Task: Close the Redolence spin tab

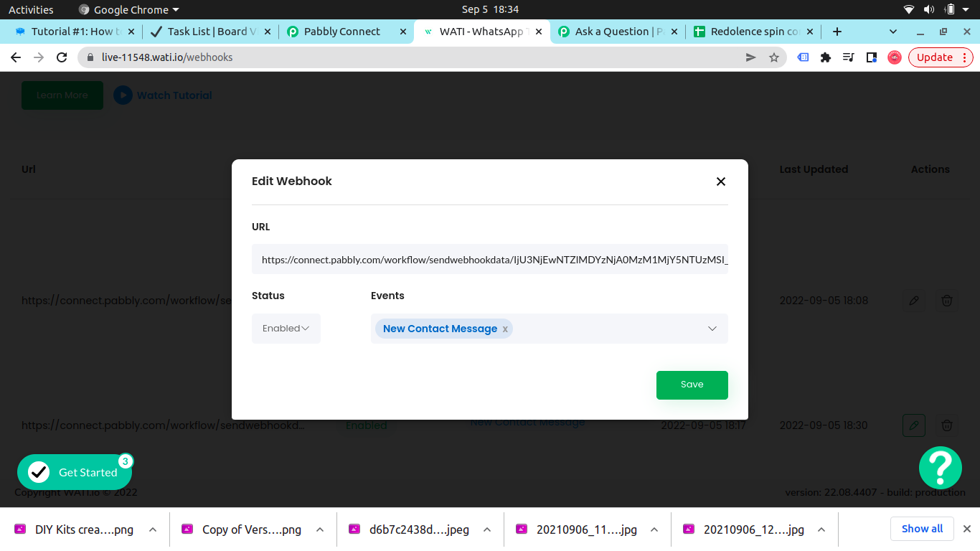Action: pos(810,32)
